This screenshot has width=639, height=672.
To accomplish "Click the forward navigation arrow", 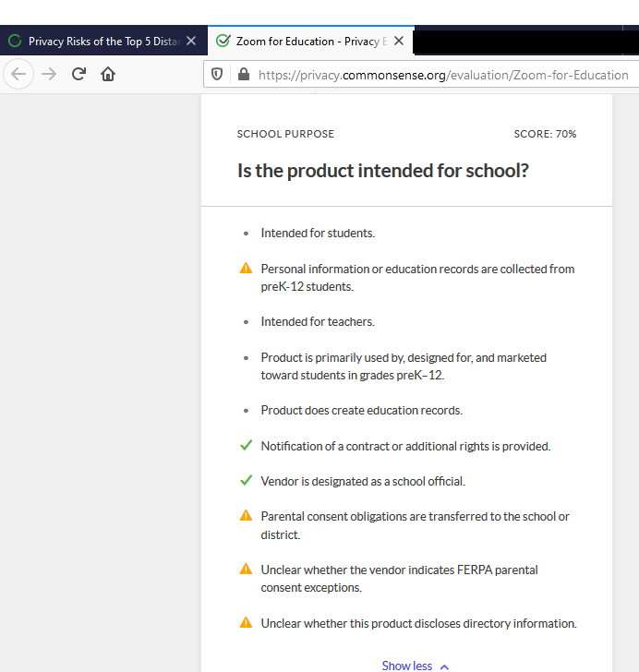I will tap(49, 74).
